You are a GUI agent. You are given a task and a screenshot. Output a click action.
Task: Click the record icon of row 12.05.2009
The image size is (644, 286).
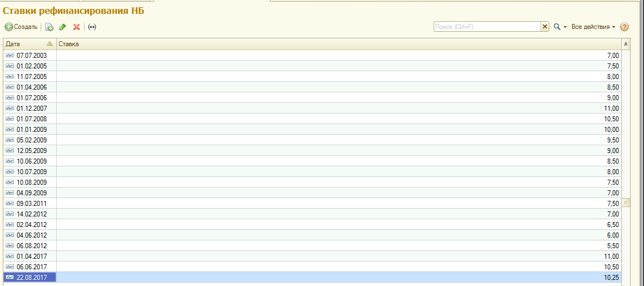(9, 151)
